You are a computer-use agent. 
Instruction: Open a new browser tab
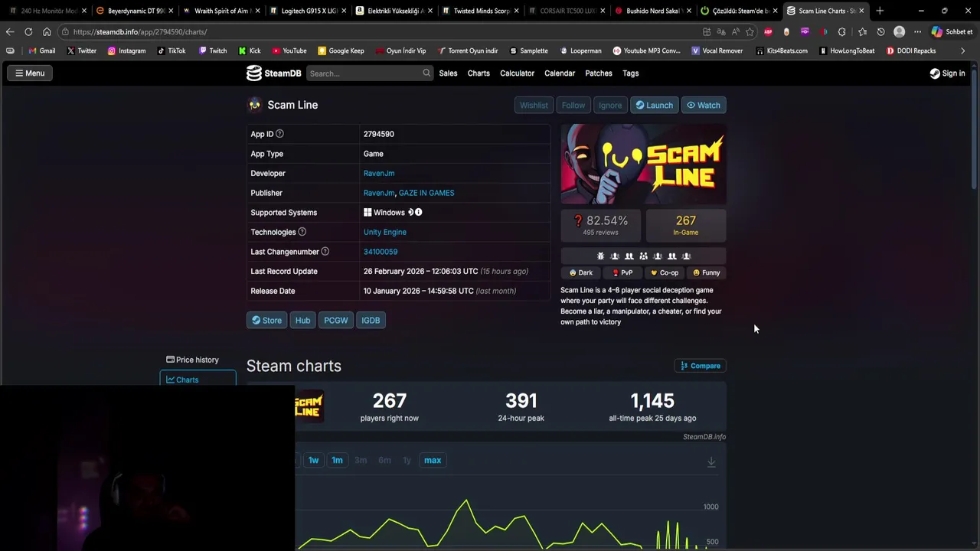tap(880, 11)
